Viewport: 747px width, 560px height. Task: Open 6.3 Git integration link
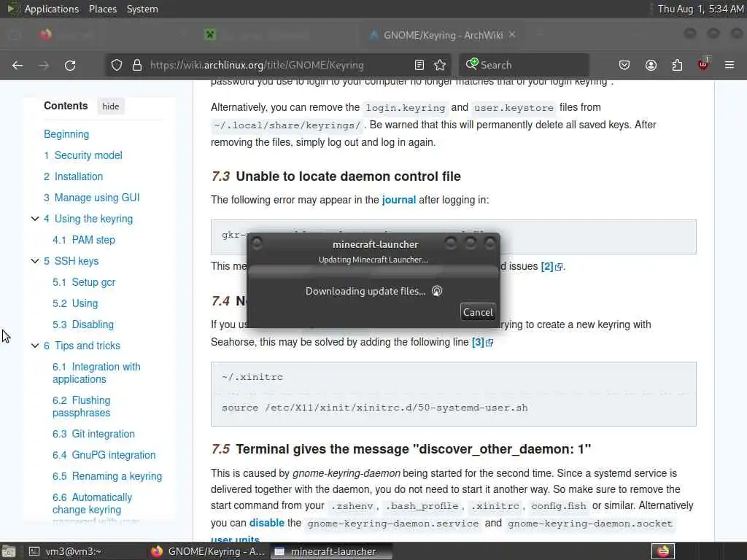[93, 434]
